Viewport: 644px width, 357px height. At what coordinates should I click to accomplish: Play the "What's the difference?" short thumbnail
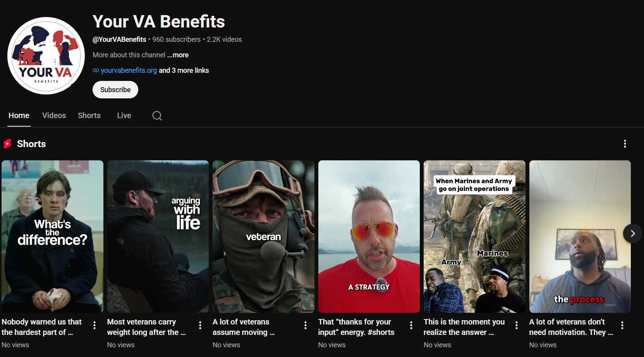pos(52,237)
